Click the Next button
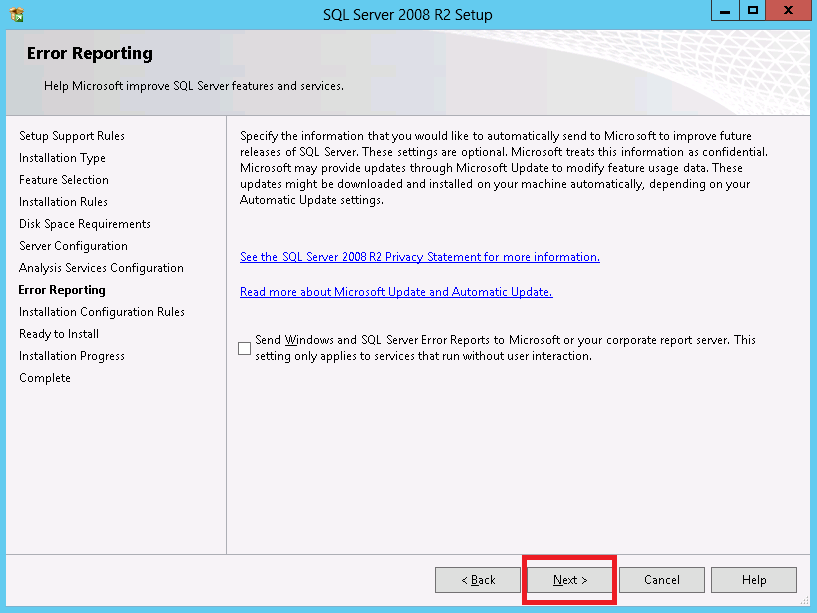The width and height of the screenshot is (817, 613). tap(570, 580)
